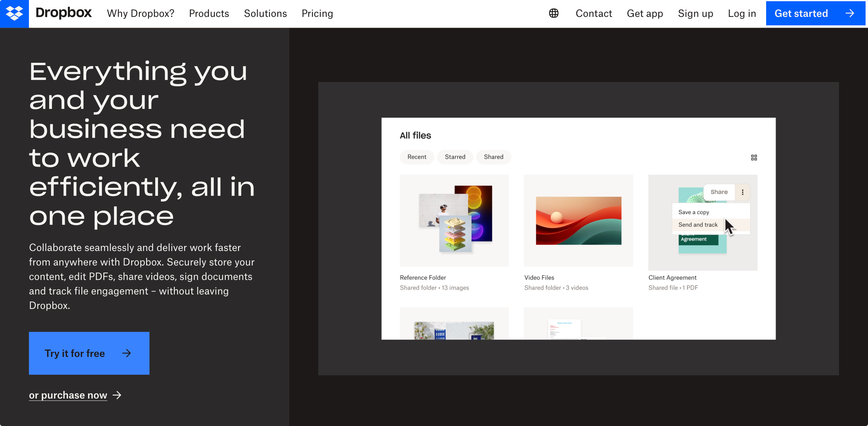Click the grid view icon in All files
This screenshot has width=868, height=426.
pyautogui.click(x=754, y=157)
